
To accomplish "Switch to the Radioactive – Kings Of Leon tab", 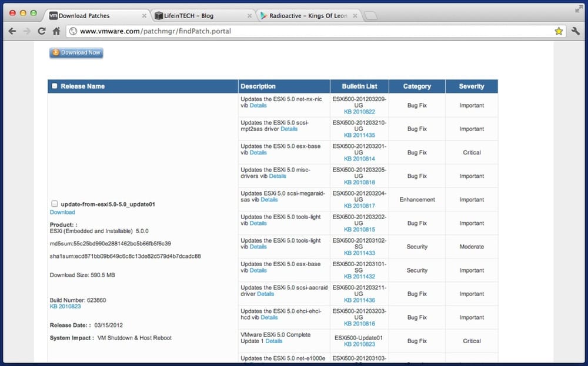I will tap(308, 16).
